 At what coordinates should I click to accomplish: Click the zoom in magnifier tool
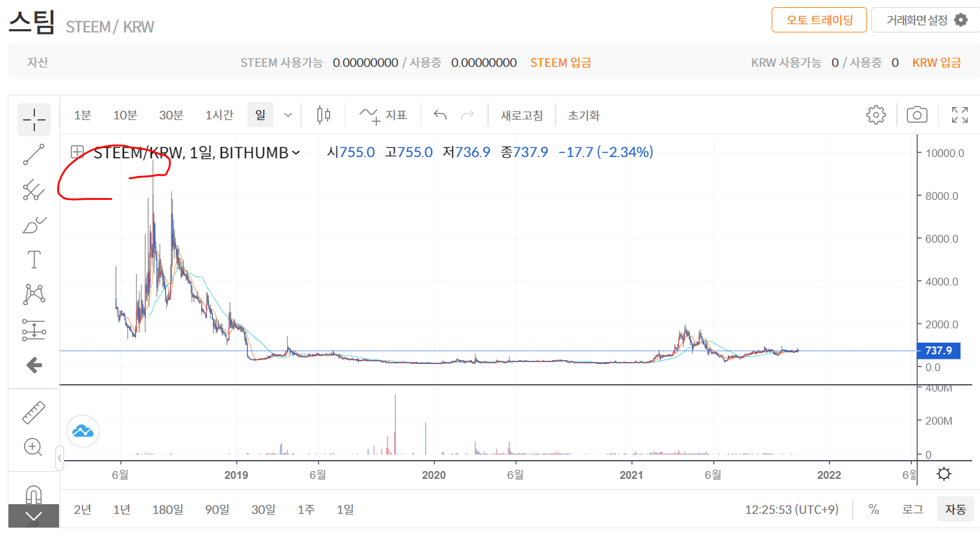33,447
